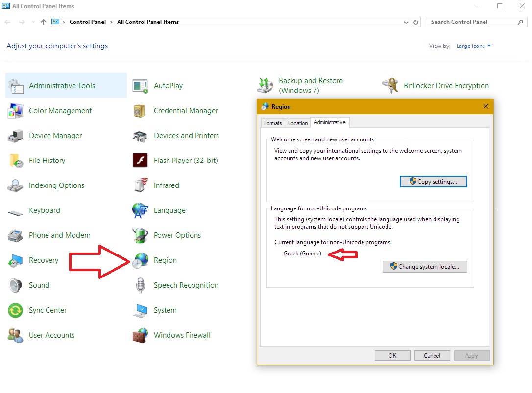Cancel the Region dialog

(432, 355)
